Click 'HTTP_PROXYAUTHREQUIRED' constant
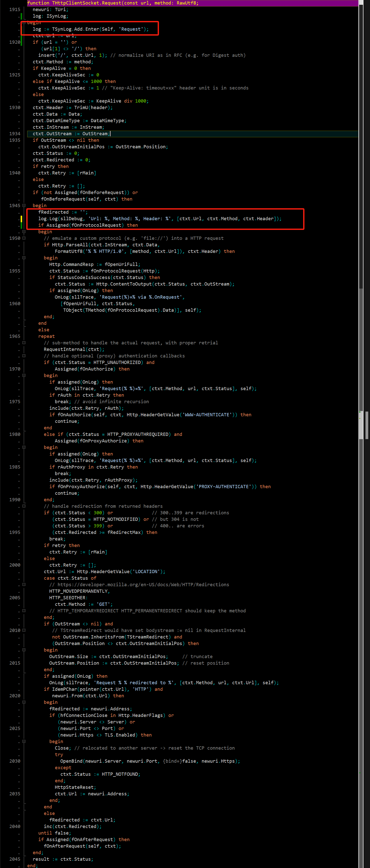370x868 pixels. point(138,434)
